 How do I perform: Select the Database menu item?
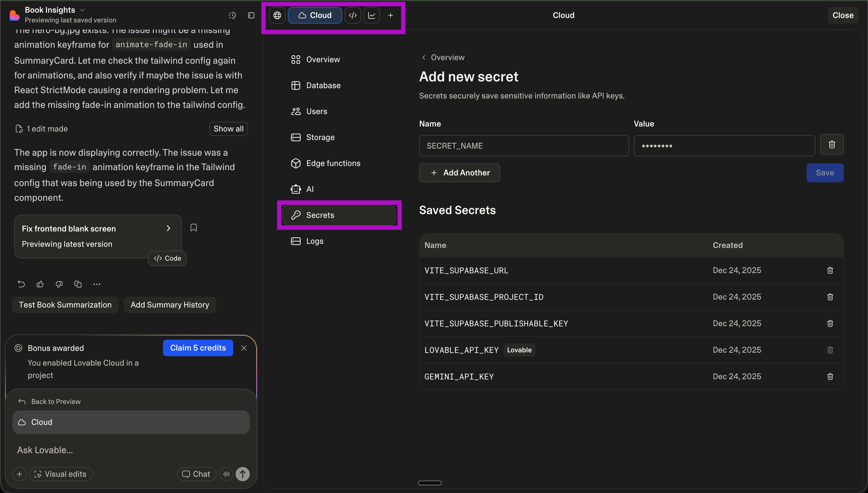pyautogui.click(x=323, y=85)
